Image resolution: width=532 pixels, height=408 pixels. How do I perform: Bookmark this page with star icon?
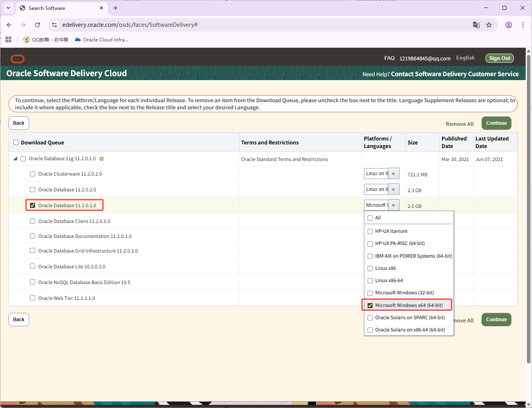(x=489, y=25)
